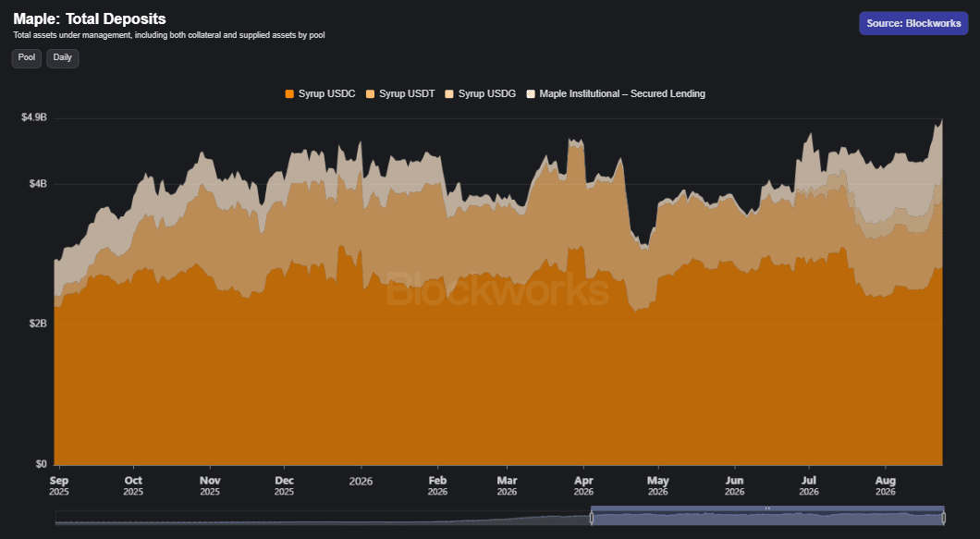Click the Aug 2026 x-axis label
This screenshot has width=980, height=539.
click(x=885, y=486)
